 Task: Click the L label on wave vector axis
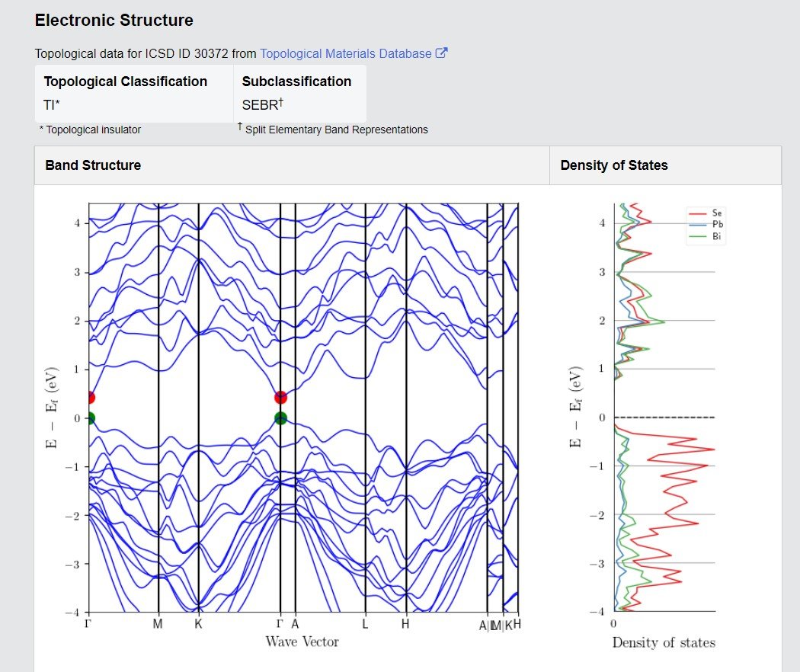[365, 623]
